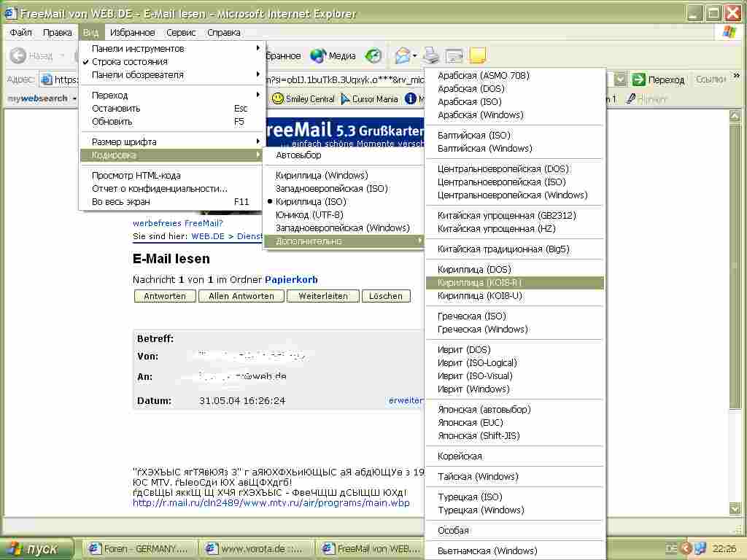Click the Weiterleiten button
The height and width of the screenshot is (560, 747).
(323, 296)
